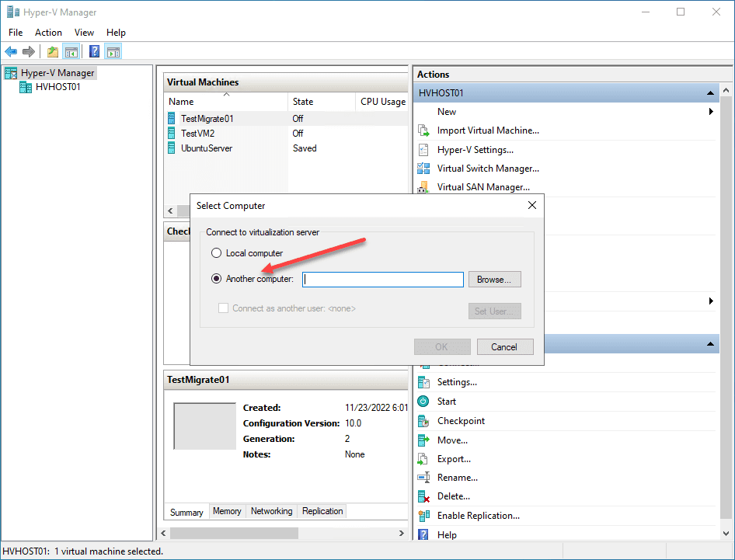
Task: Click Show/Hide Console Tree toolbar icon
Action: pos(71,51)
